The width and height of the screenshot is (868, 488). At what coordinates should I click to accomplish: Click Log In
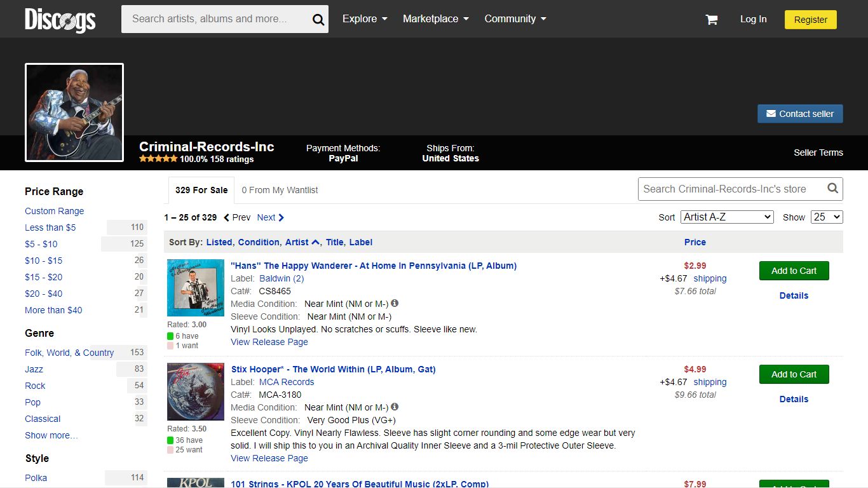[753, 19]
